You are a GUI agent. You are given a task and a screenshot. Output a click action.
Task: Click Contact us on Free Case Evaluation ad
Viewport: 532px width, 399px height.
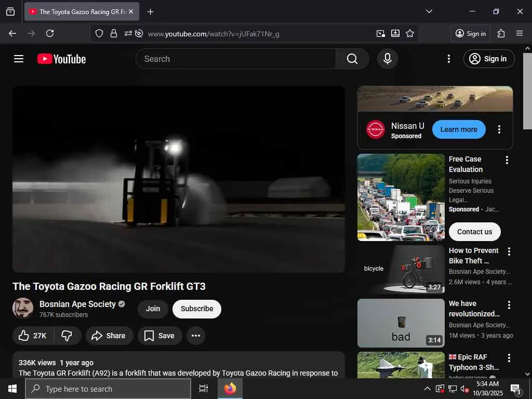[x=474, y=232]
